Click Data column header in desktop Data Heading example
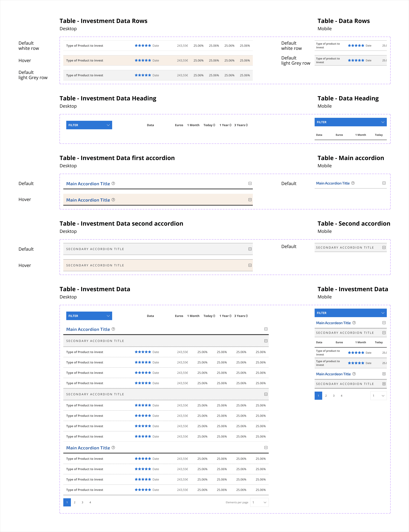This screenshot has height=532, width=409. (x=150, y=125)
